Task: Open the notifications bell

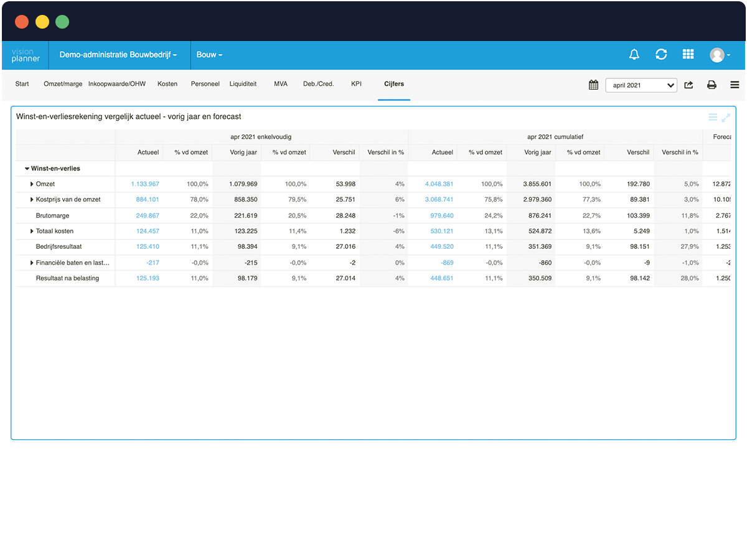Action: click(634, 55)
